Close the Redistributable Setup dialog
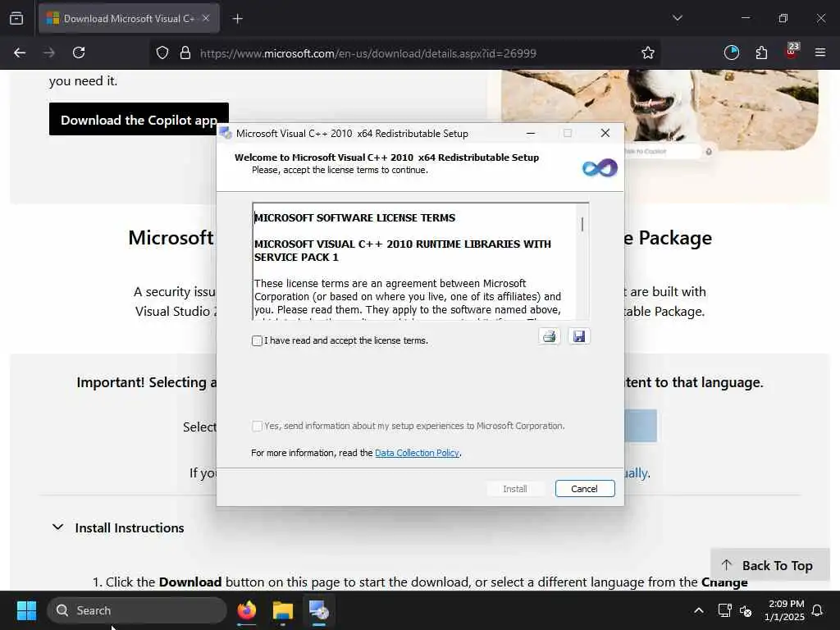Image resolution: width=840 pixels, height=630 pixels. pos(605,133)
